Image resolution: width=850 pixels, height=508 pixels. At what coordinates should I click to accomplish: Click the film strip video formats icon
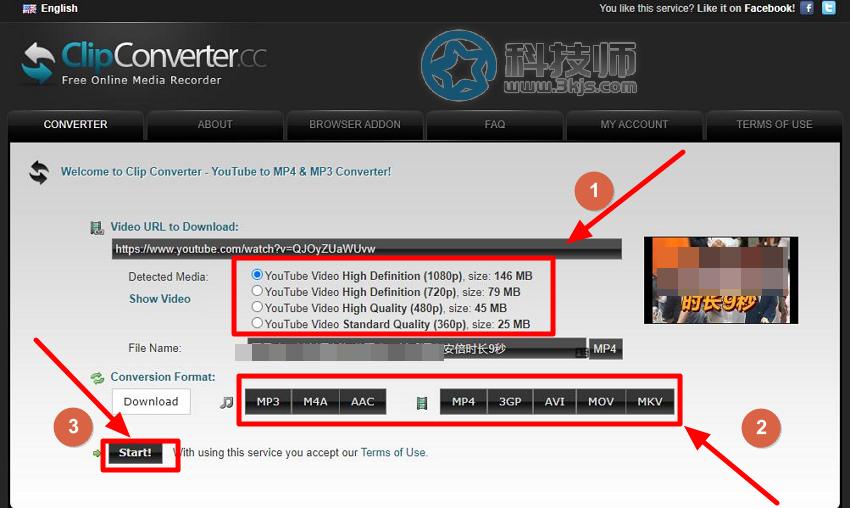pyautogui.click(x=422, y=402)
